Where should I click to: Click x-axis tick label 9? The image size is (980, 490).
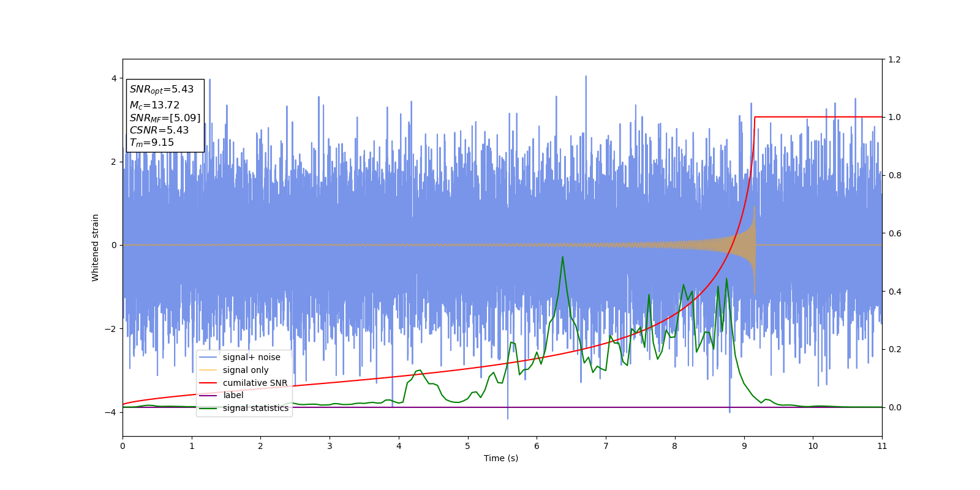[744, 446]
